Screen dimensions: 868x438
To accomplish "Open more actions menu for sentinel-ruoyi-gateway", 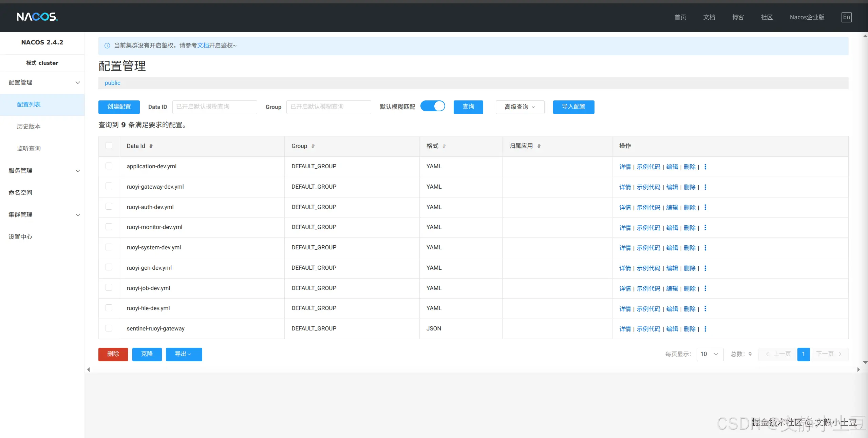I will point(705,329).
